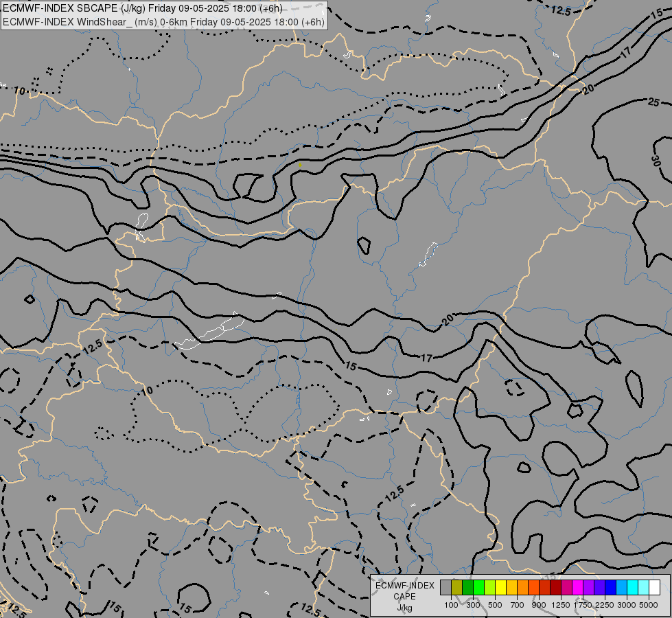
Task: Select the dark red swatch left of 1250 tick
Action: coord(555,588)
